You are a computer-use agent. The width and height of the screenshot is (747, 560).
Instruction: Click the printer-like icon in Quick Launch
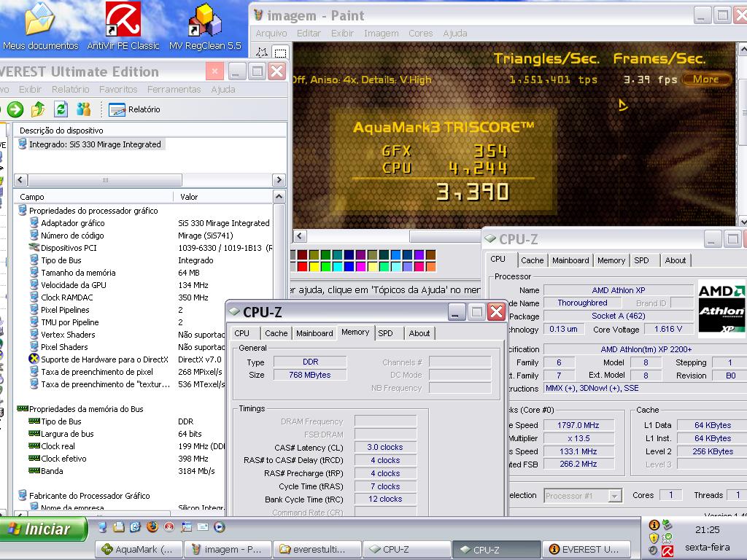pos(119,526)
